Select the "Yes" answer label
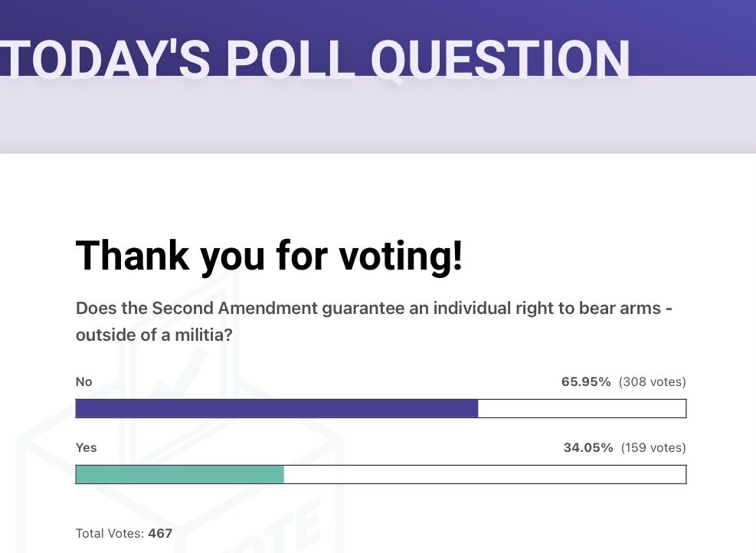This screenshot has height=553, width=756. pyautogui.click(x=86, y=447)
